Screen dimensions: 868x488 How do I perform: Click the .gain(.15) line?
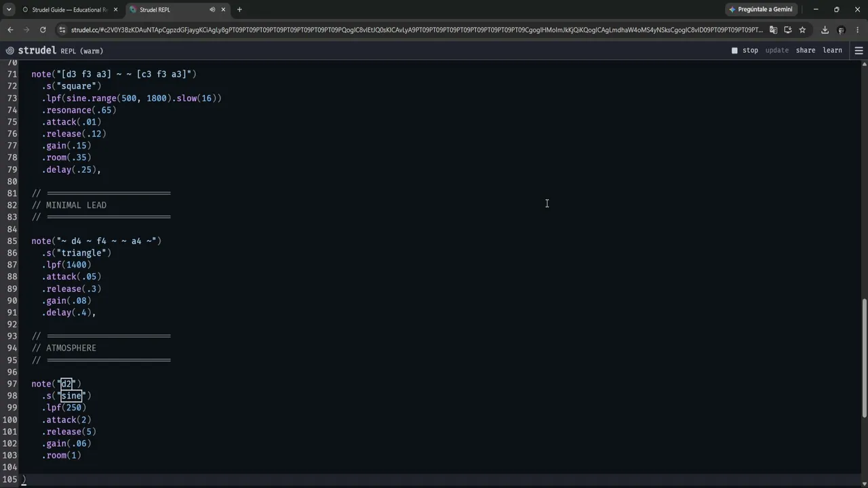[66, 146]
